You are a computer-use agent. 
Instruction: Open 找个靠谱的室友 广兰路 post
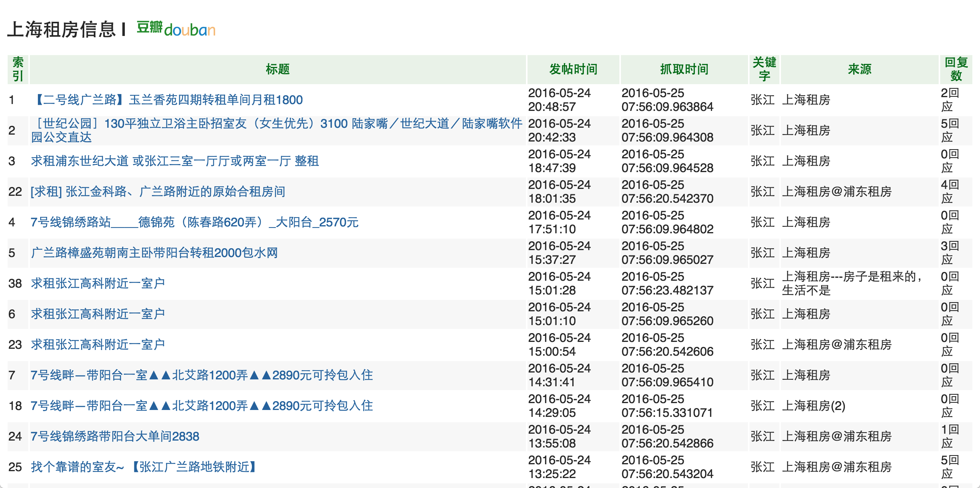[144, 467]
